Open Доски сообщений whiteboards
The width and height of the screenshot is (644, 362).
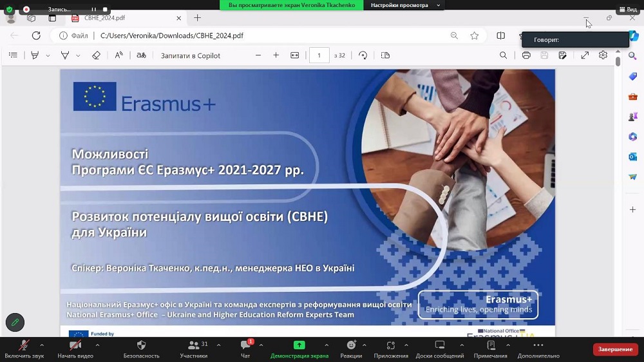[440, 348]
